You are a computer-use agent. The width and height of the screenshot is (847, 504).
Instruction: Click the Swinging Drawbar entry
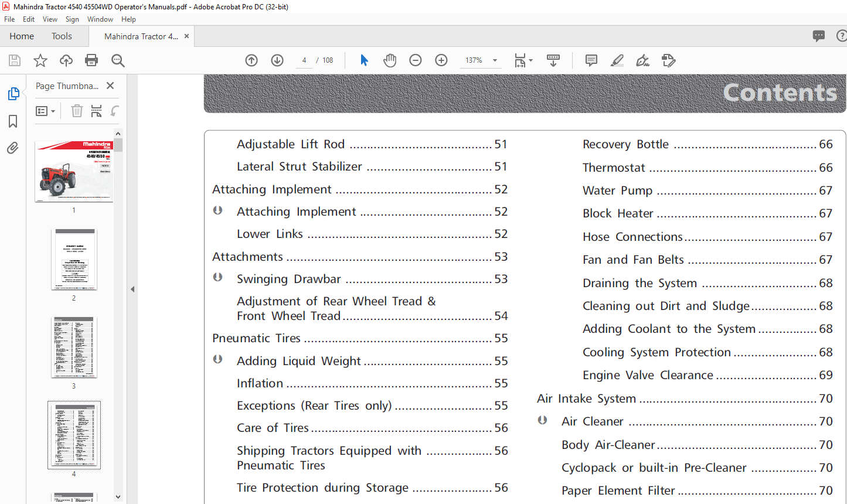pyautogui.click(x=372, y=279)
